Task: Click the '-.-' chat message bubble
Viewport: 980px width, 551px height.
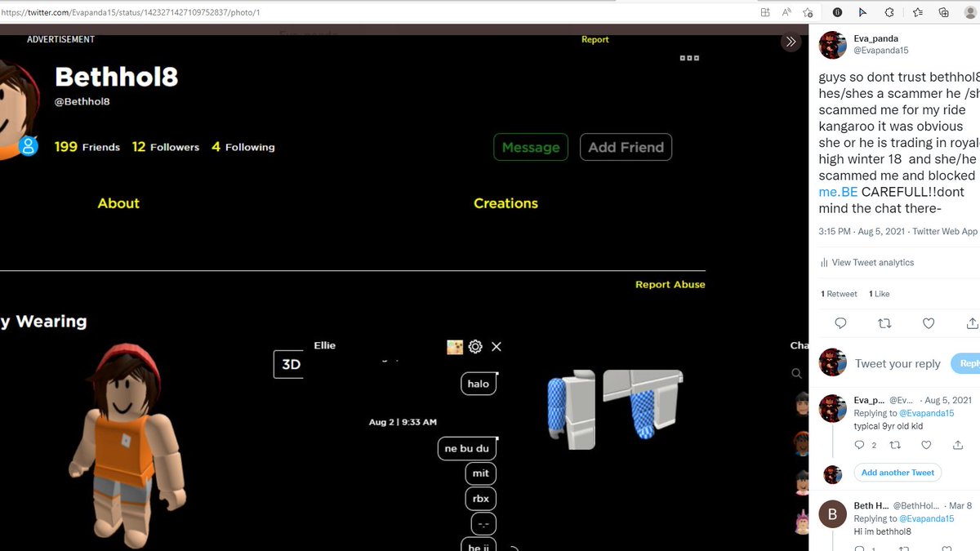Action: tap(483, 523)
